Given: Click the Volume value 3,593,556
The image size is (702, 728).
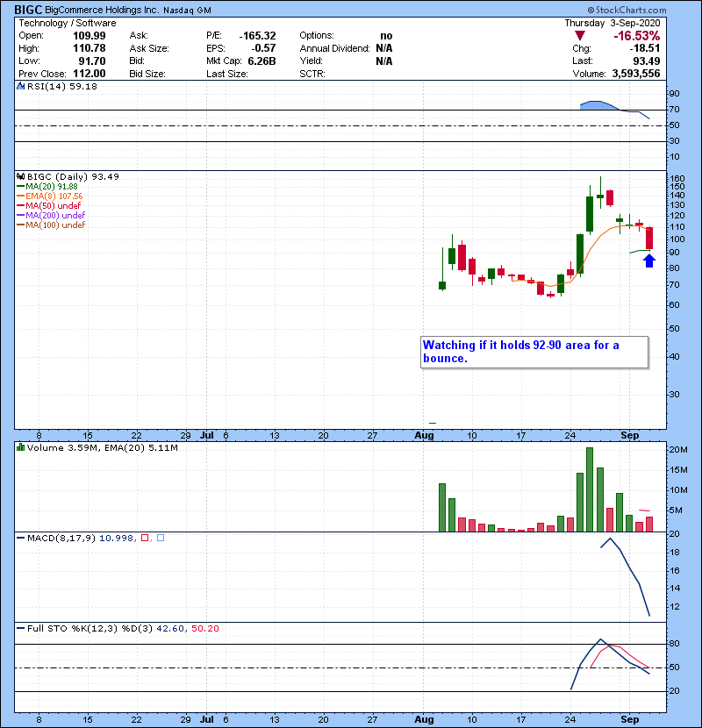Looking at the screenshot, I should click(636, 74).
